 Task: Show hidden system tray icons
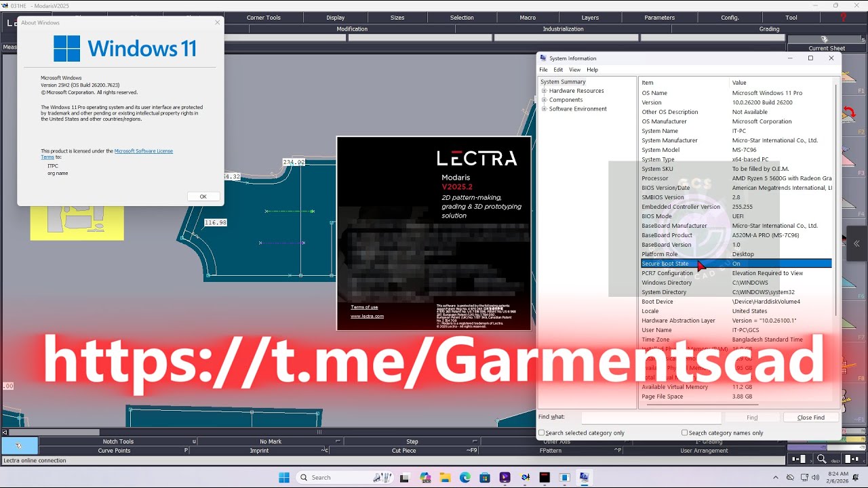pyautogui.click(x=776, y=478)
